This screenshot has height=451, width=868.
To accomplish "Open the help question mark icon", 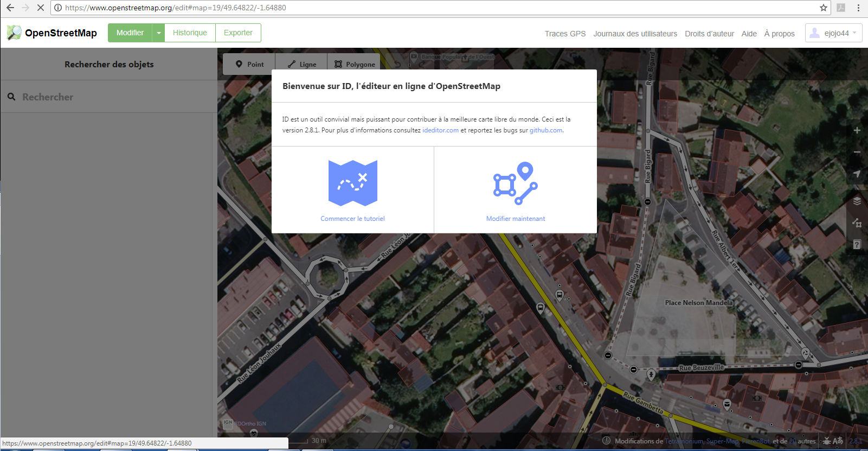I will (x=857, y=245).
